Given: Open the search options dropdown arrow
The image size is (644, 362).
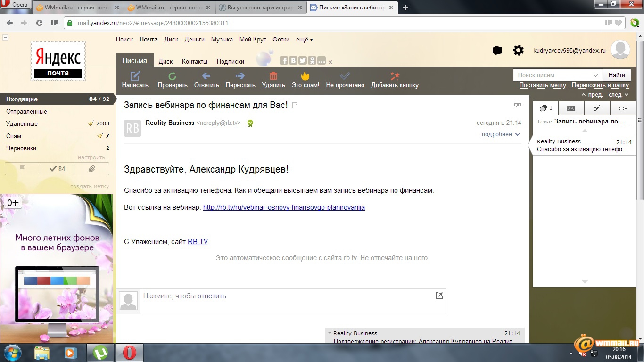Looking at the screenshot, I should click(x=595, y=75).
